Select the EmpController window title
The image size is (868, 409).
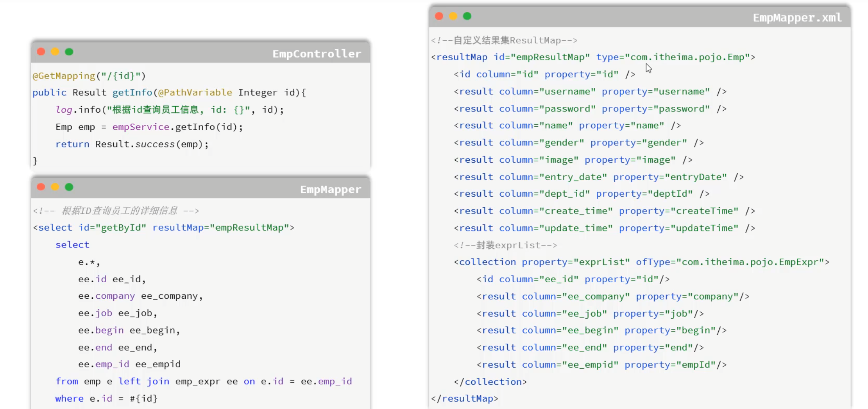click(317, 54)
